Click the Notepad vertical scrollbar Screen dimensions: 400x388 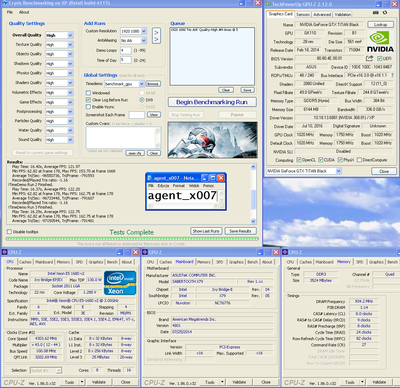(221, 196)
